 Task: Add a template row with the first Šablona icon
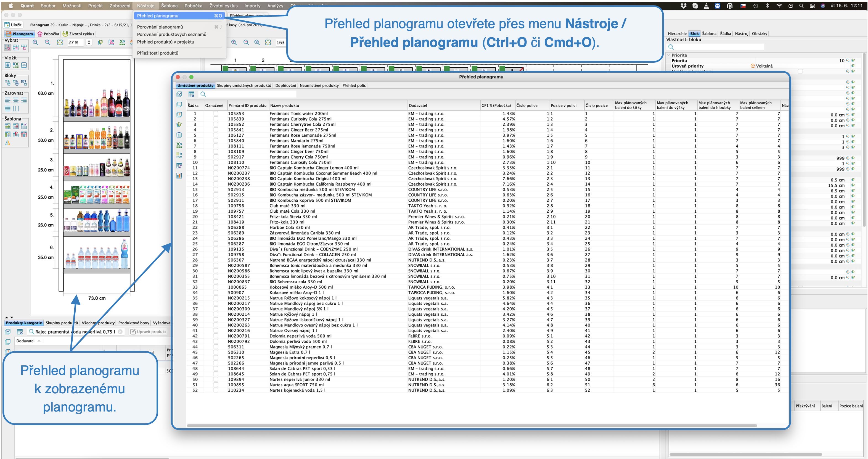[x=7, y=126]
